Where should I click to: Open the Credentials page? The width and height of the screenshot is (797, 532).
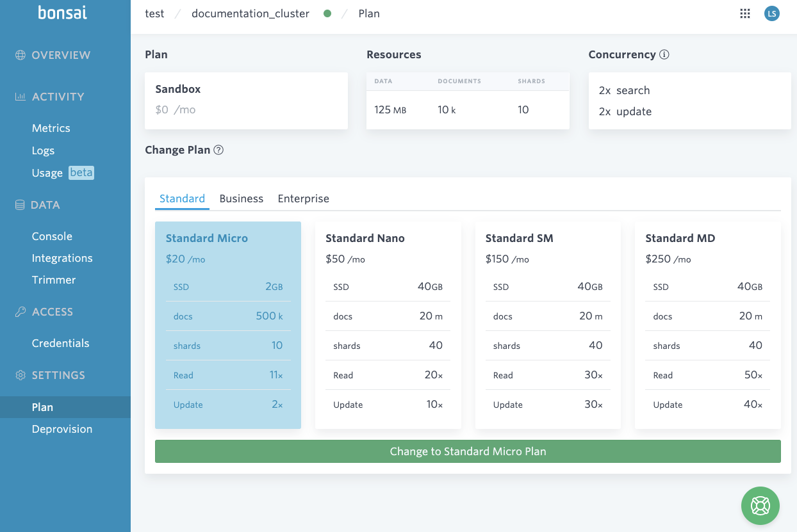(x=60, y=343)
